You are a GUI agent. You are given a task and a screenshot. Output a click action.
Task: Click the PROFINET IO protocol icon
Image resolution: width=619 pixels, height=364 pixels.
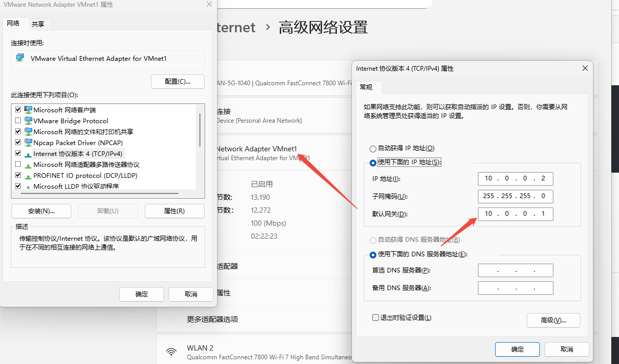tap(28, 176)
